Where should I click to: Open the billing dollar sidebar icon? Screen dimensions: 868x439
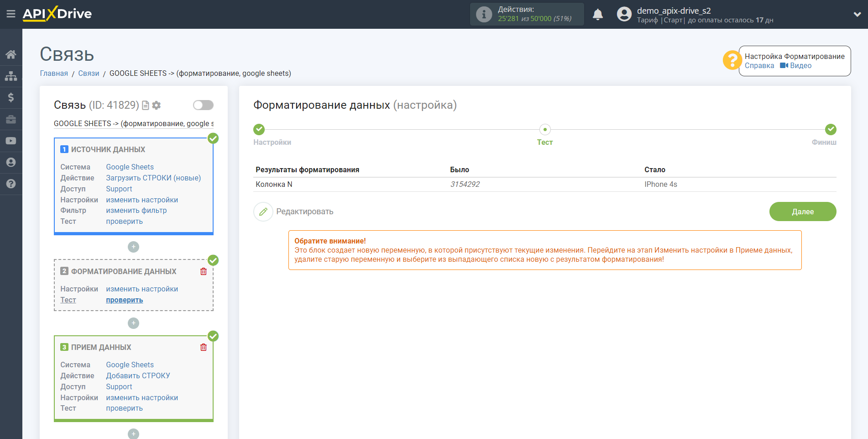pos(11,97)
